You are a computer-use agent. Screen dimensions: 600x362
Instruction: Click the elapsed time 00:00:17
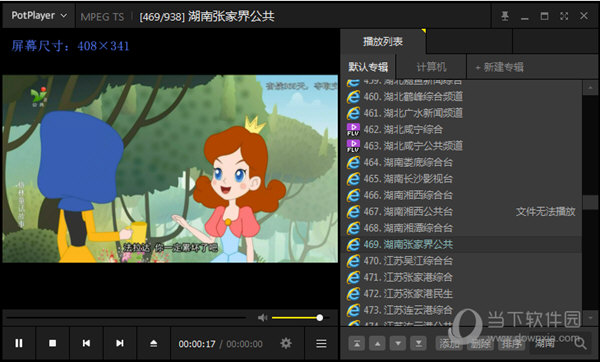point(197,344)
